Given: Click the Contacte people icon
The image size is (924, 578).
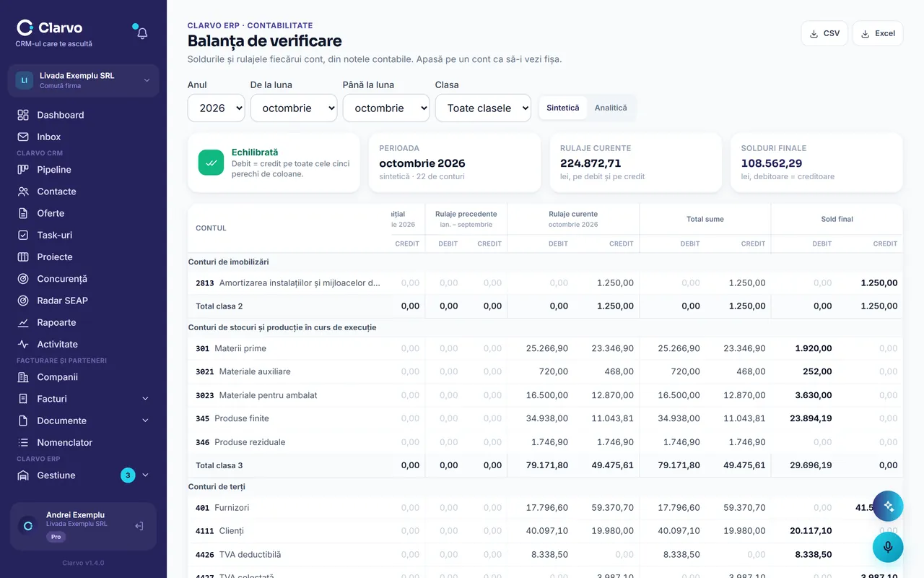Looking at the screenshot, I should click(x=23, y=191).
